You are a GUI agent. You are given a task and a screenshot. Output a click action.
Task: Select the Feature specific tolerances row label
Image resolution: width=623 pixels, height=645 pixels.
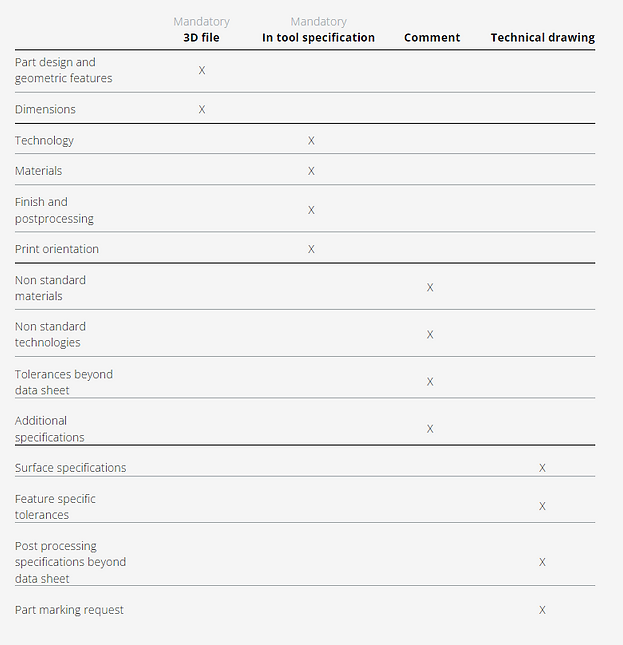(55, 507)
